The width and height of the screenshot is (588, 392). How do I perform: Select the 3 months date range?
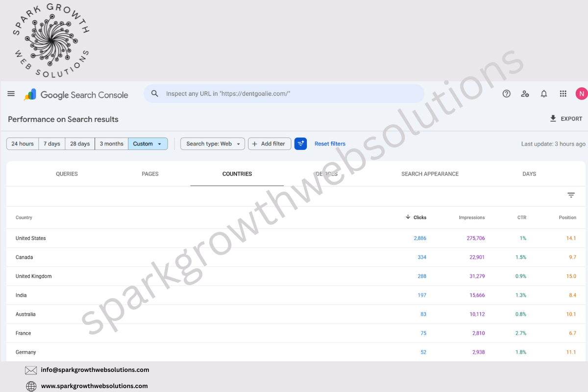pyautogui.click(x=112, y=144)
